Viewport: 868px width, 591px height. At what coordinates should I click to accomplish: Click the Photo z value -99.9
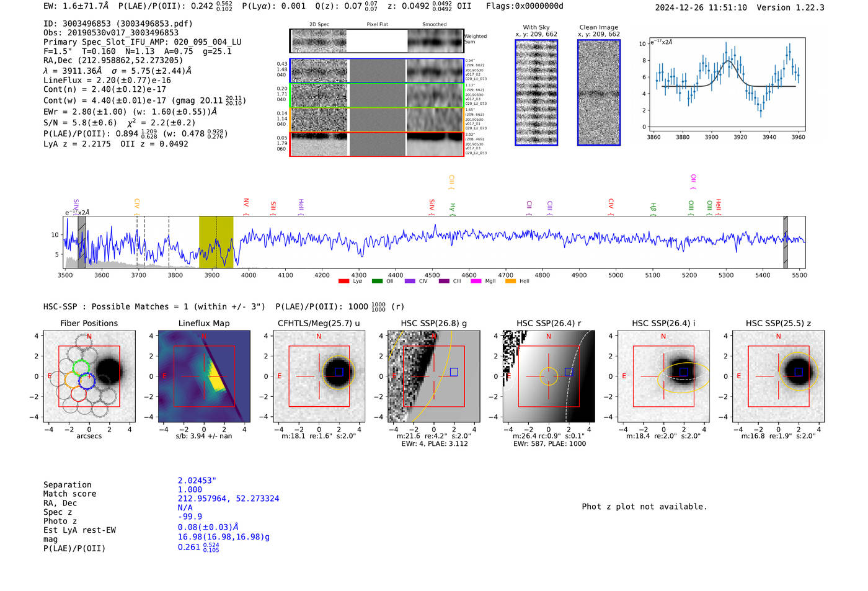point(190,517)
